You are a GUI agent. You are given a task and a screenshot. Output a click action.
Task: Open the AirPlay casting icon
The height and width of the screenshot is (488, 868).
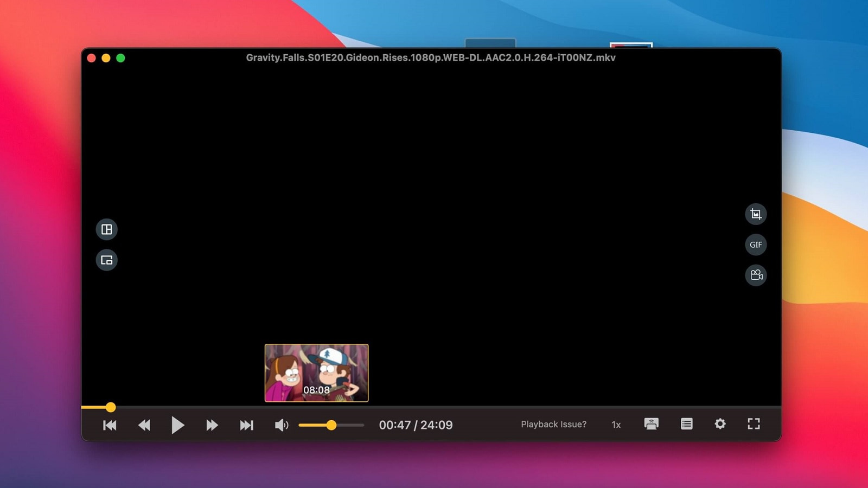(651, 424)
